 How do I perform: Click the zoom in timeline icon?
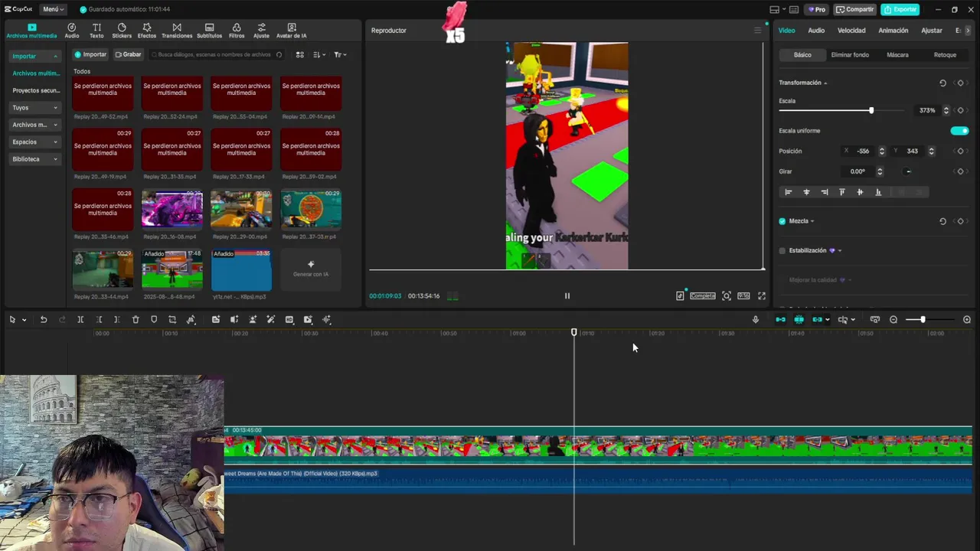pyautogui.click(x=967, y=320)
